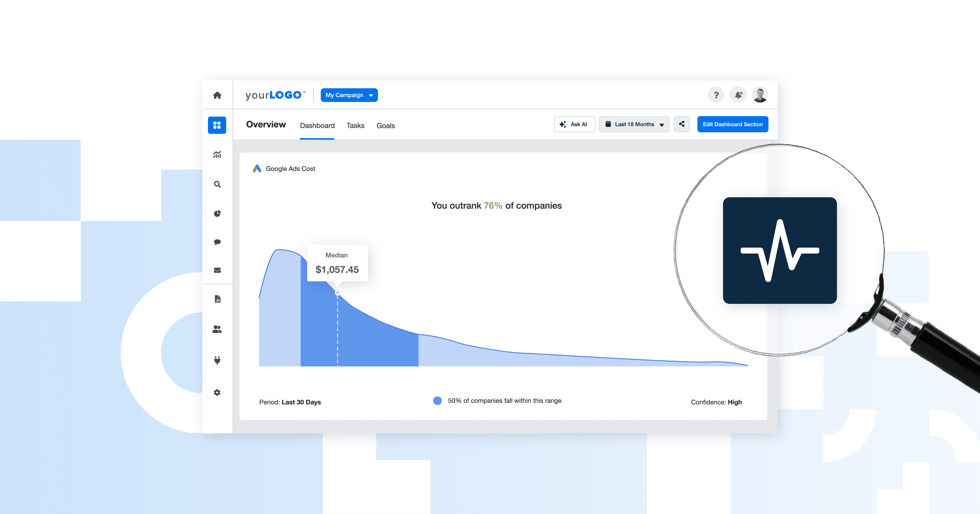Click the search icon in the sidebar

click(217, 184)
